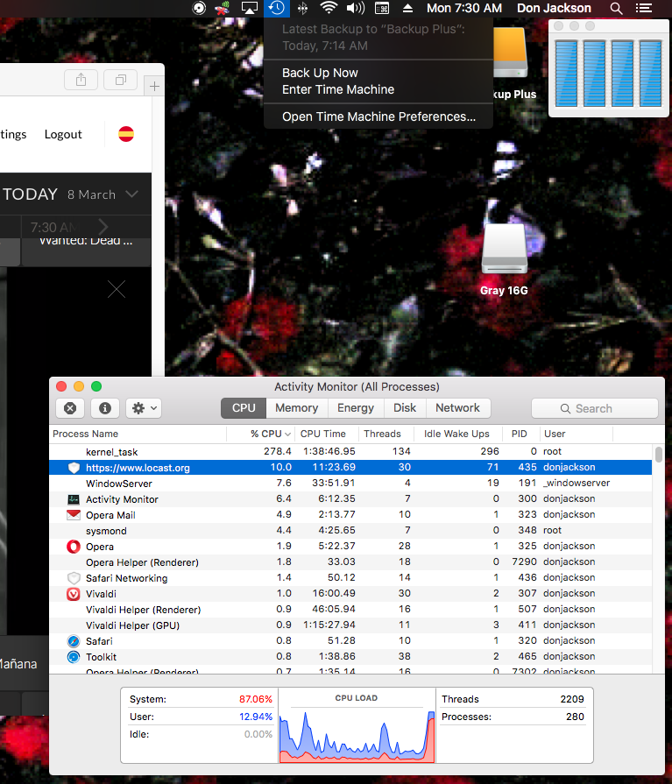Click the Inspect process info button
672x784 pixels.
click(105, 408)
